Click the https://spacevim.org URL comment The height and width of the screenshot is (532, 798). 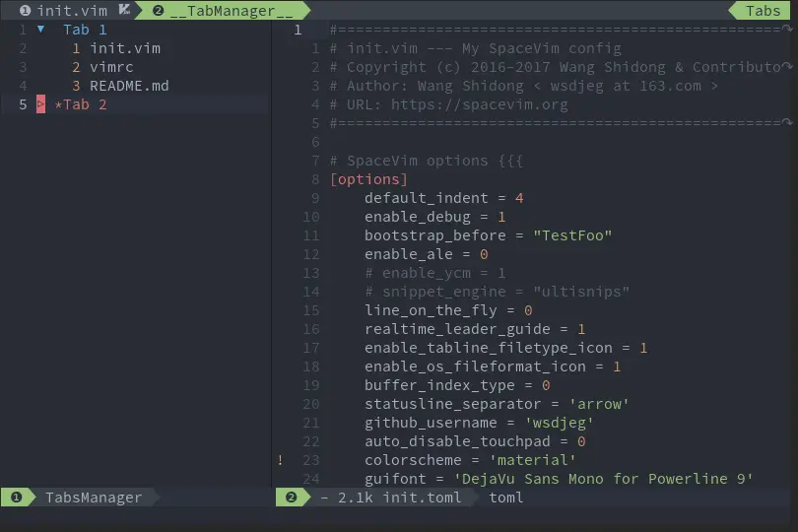[479, 104]
